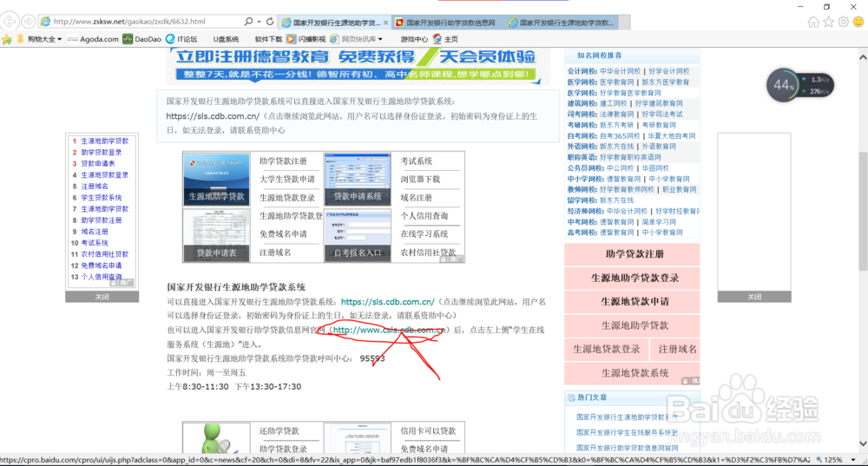Click the smiley feedback icon

[x=858, y=23]
